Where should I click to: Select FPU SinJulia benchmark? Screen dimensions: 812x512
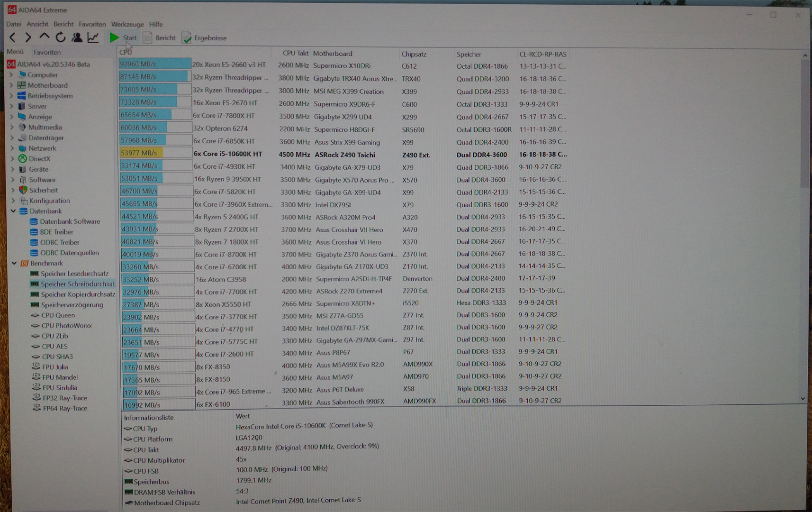click(x=60, y=387)
